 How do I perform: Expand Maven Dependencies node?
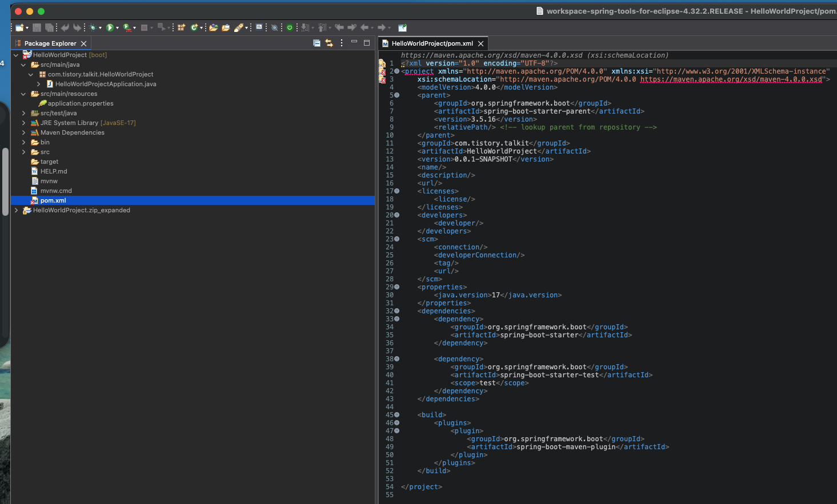[23, 133]
